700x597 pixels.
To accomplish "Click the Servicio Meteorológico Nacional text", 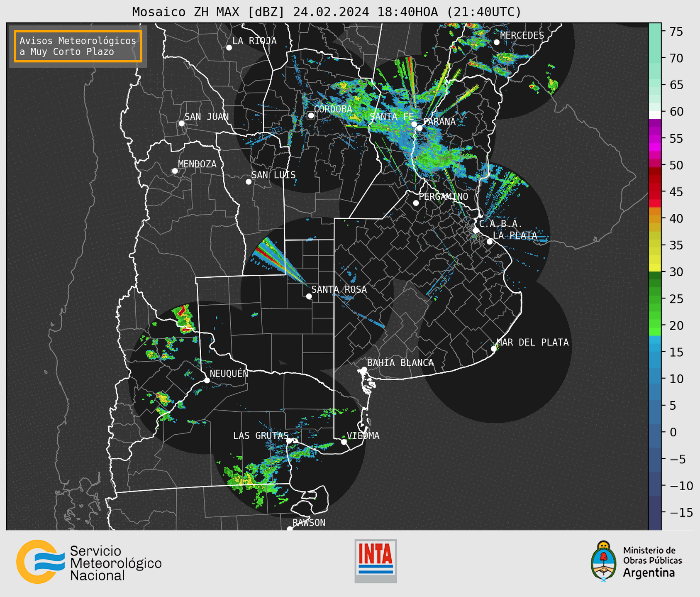I will 116,563.
